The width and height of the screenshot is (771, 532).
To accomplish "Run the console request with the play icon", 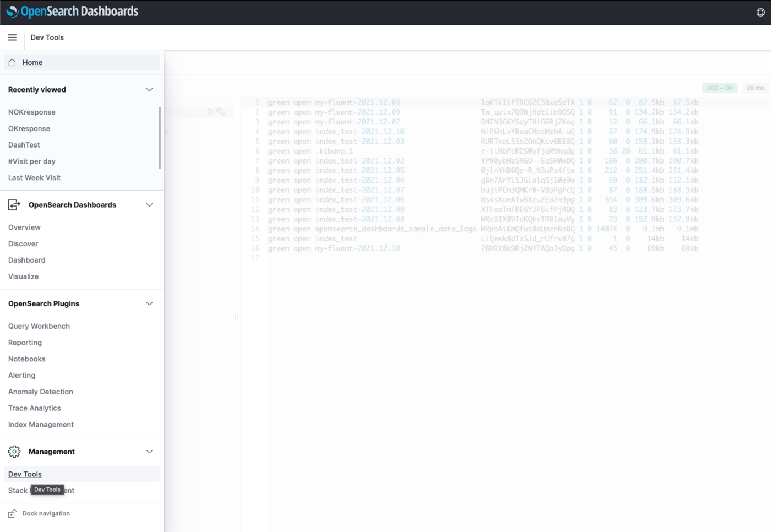I will [210, 111].
